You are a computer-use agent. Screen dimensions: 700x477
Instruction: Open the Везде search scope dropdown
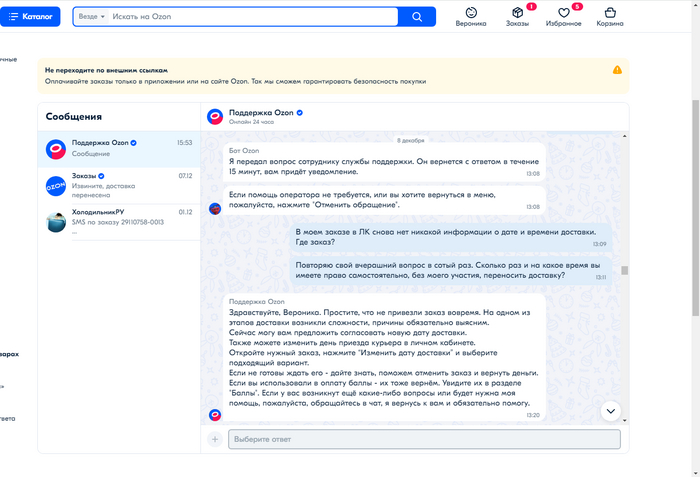[91, 17]
